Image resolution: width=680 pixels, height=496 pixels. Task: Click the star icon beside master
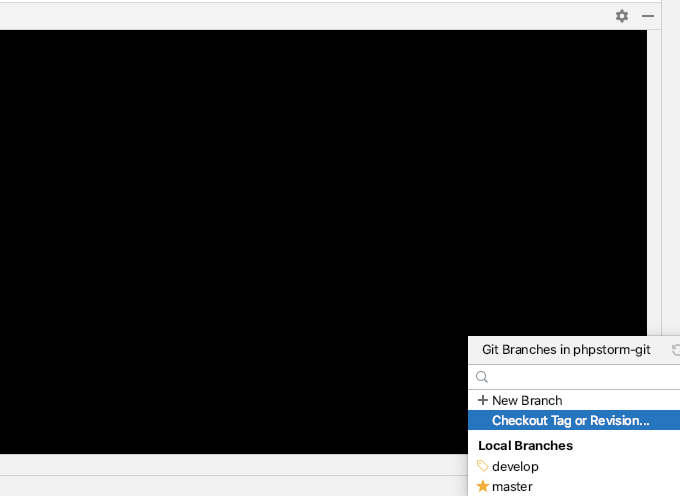coord(483,486)
